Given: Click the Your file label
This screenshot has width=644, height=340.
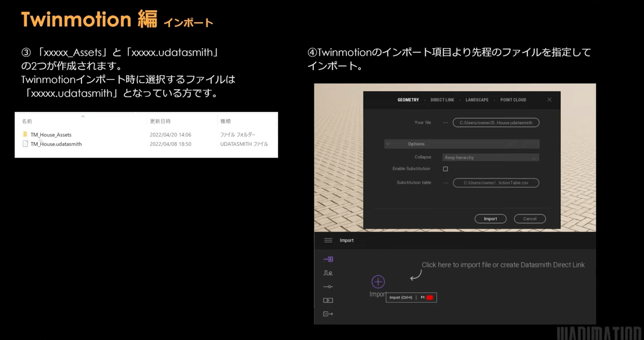Looking at the screenshot, I should coord(422,123).
